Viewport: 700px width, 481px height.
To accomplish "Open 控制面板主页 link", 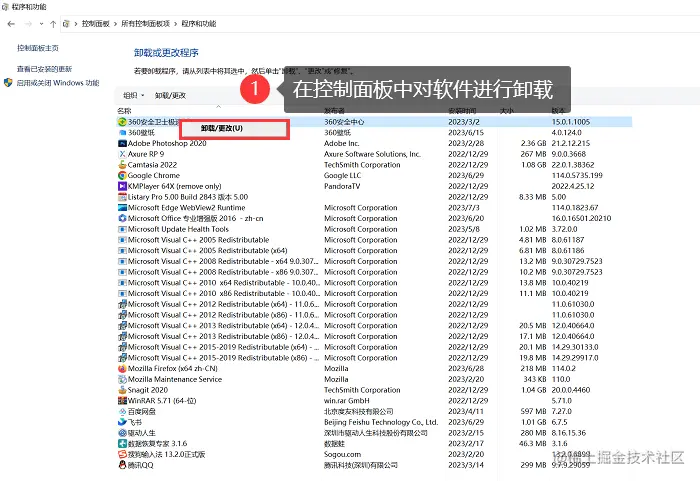I will (38, 48).
